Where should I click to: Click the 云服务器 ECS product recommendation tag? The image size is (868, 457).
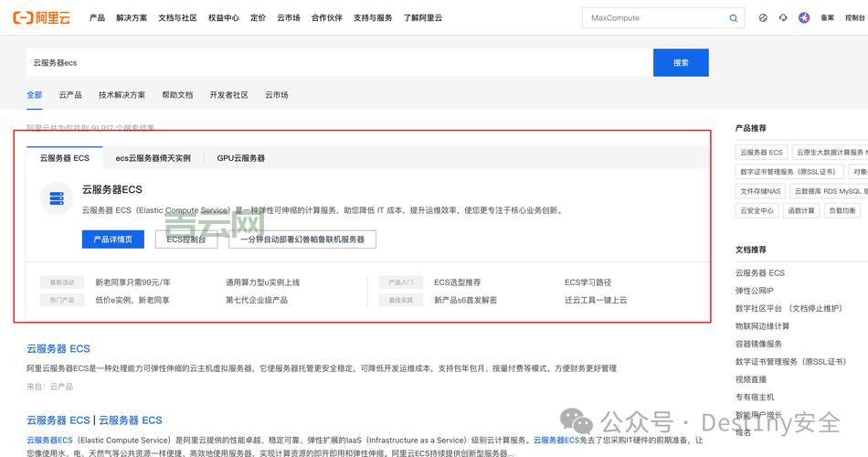[x=761, y=153]
